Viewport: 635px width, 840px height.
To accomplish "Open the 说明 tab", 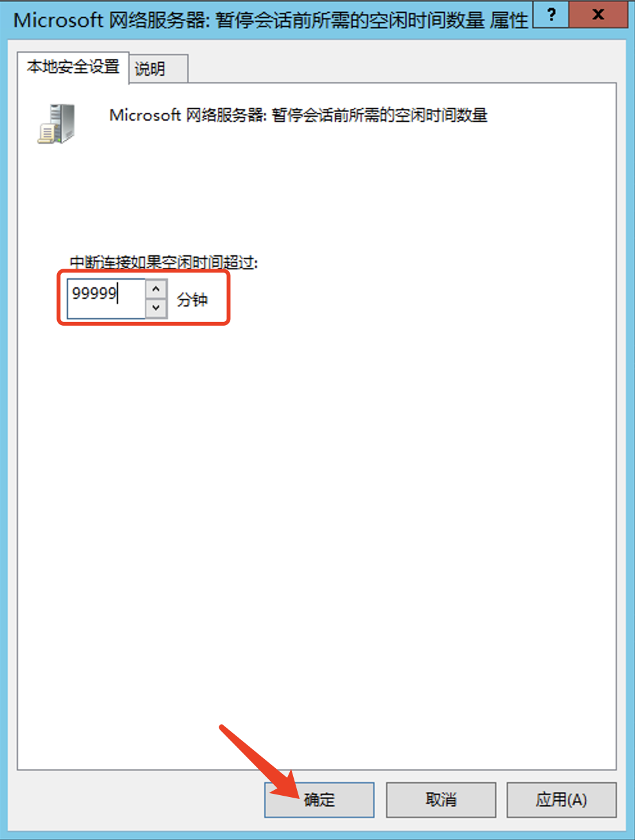I will (x=158, y=69).
